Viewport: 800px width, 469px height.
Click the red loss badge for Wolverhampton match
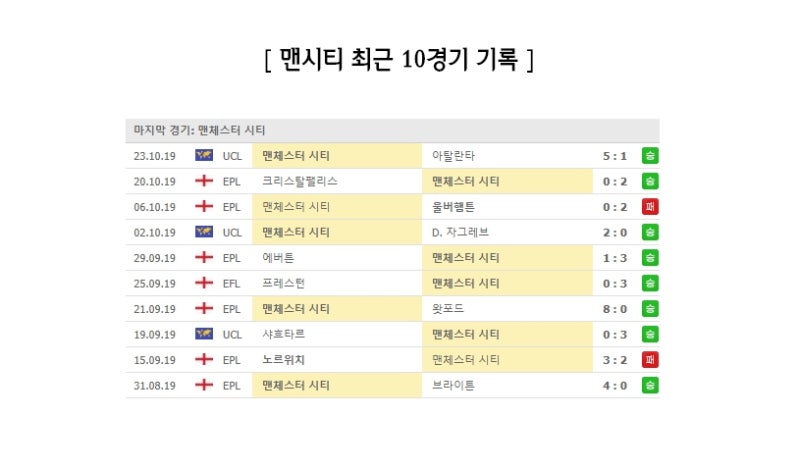(x=649, y=207)
